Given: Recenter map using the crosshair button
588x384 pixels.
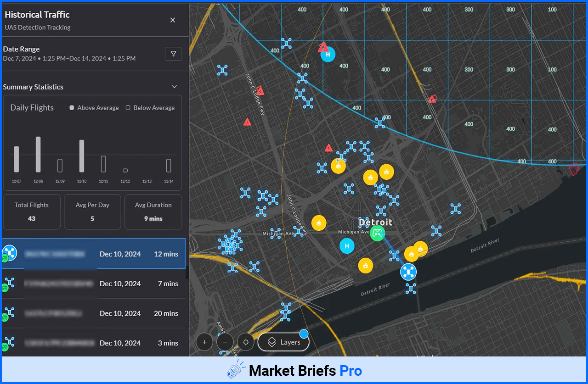Looking at the screenshot, I should click(x=246, y=342).
